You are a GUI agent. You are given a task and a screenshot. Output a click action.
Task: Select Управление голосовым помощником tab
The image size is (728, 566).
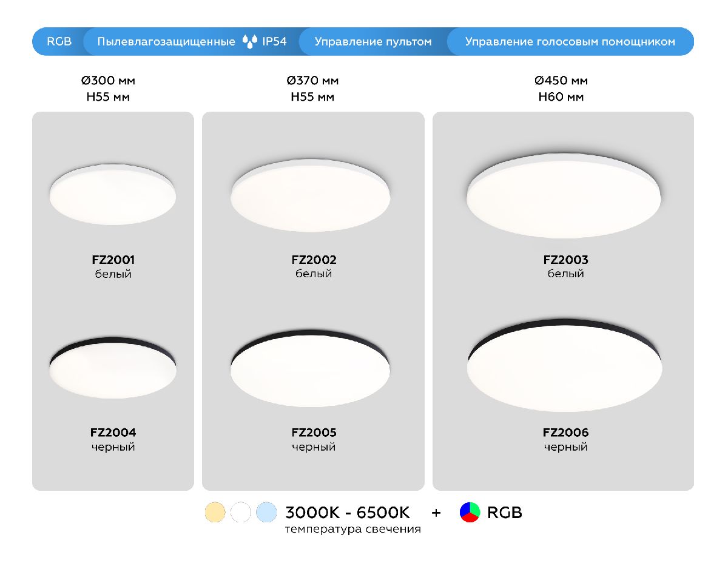[x=570, y=42]
